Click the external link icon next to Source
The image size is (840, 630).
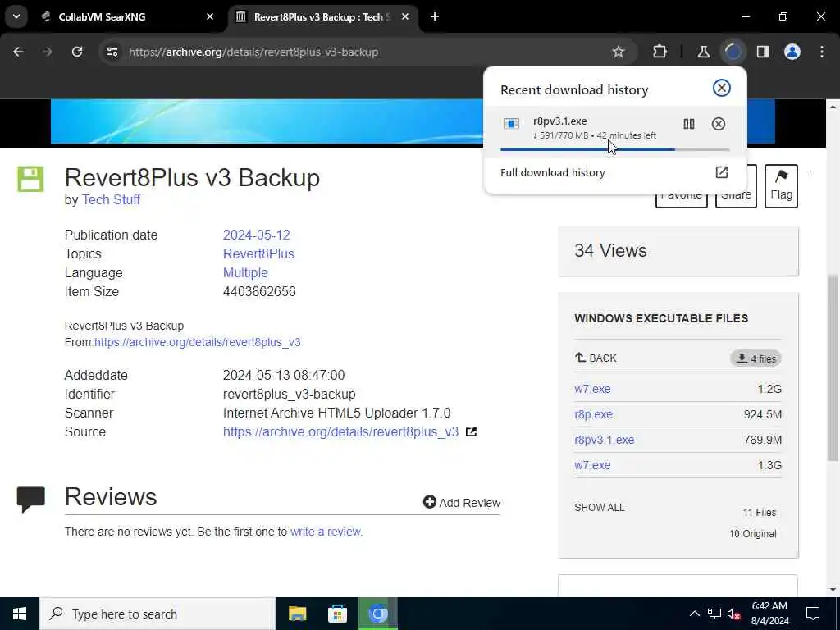tap(471, 431)
